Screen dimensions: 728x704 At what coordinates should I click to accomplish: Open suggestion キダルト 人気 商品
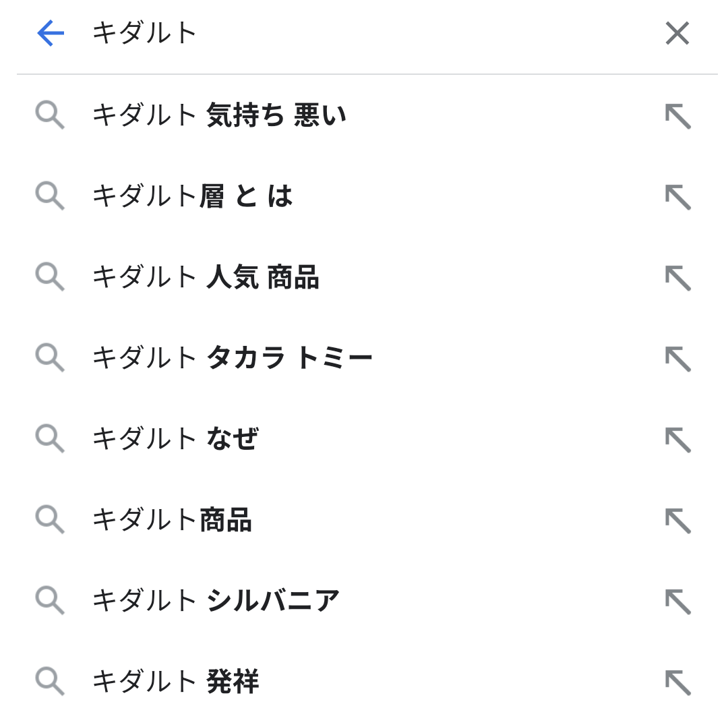(205, 277)
